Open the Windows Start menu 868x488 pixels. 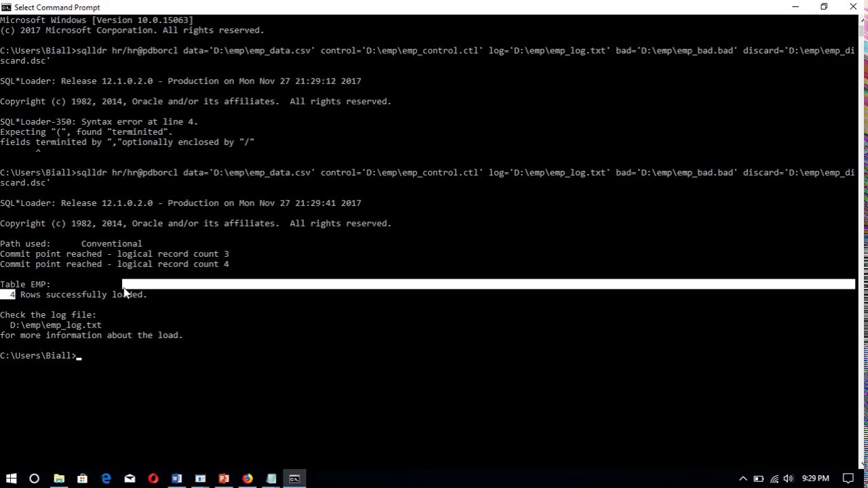pos(11,479)
